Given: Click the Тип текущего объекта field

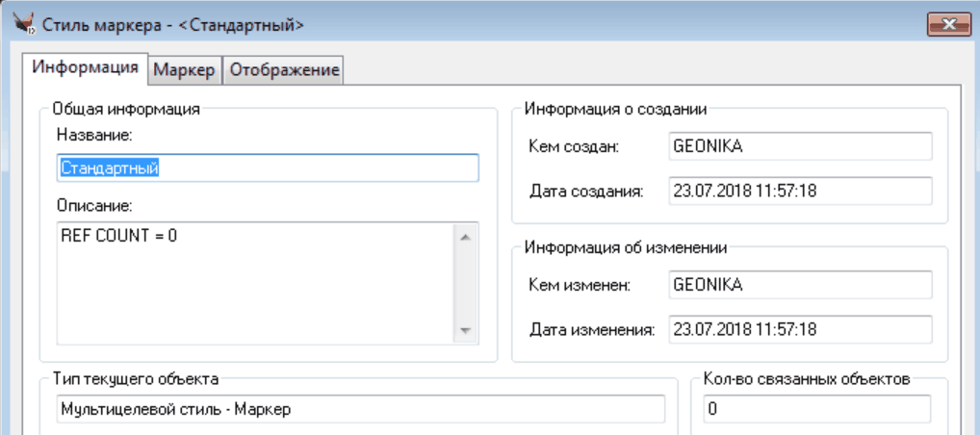Looking at the screenshot, I should 359,409.
